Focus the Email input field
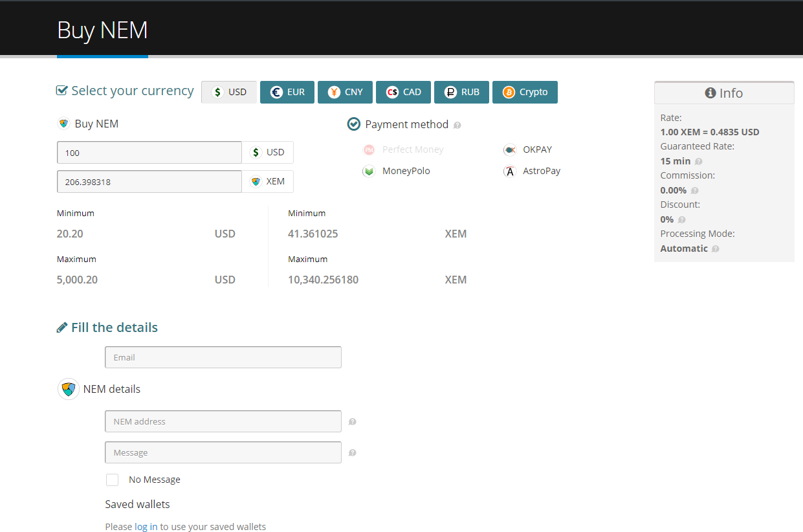803x532 pixels. (x=223, y=357)
